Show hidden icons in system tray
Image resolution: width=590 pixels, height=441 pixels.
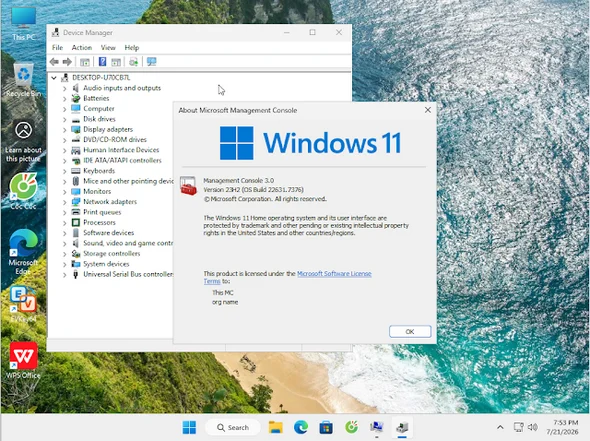click(x=500, y=427)
